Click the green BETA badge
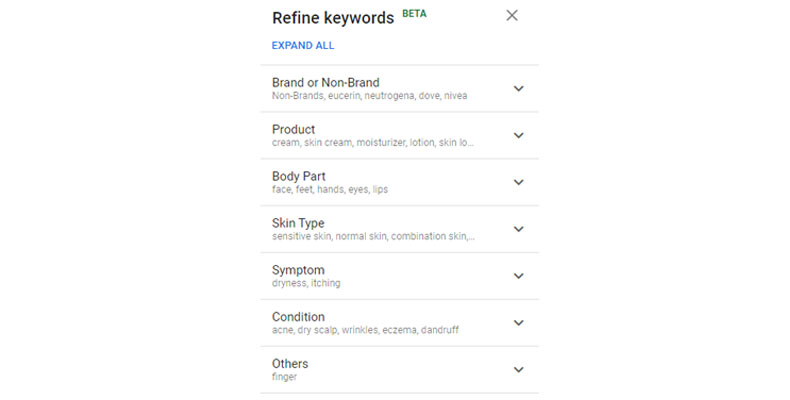The width and height of the screenshot is (790, 400). (414, 14)
